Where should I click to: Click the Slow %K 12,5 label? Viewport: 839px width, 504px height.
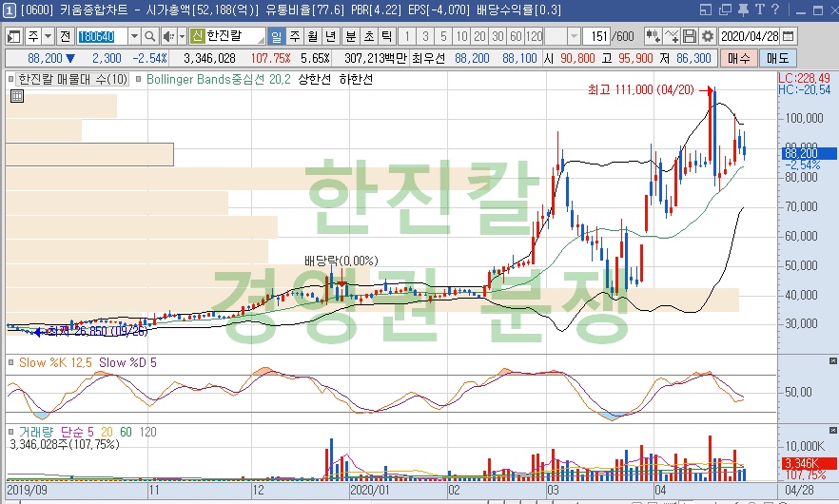(55, 362)
